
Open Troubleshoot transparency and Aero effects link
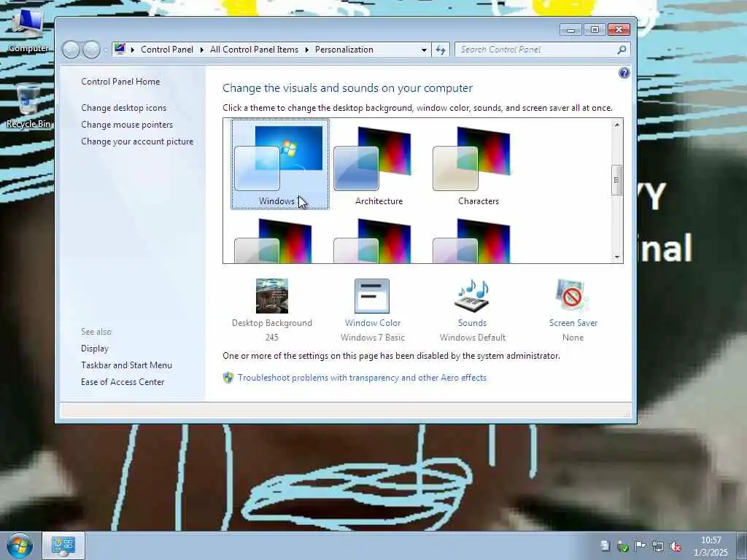(x=362, y=378)
